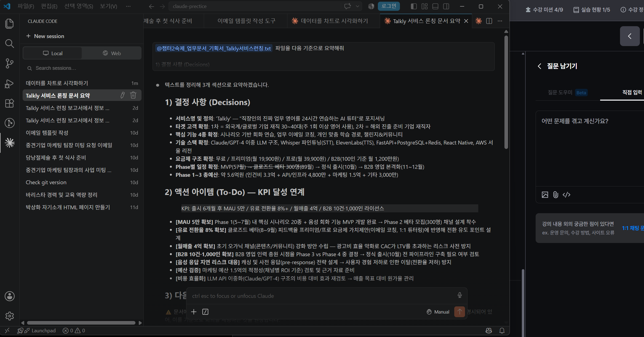Open Copilot chat from the title bar
Image resolution: width=644 pixels, height=337 pixels.
[348, 6]
